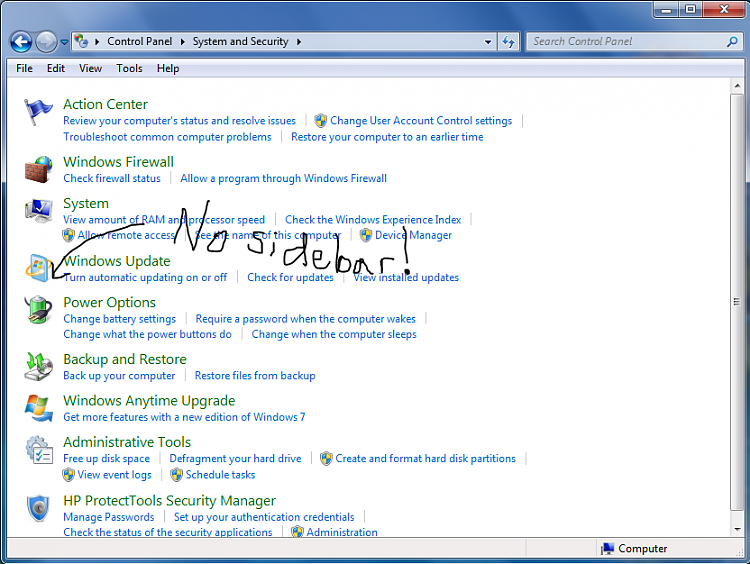Open the System computer monitor icon
The image size is (750, 564).
39,211
